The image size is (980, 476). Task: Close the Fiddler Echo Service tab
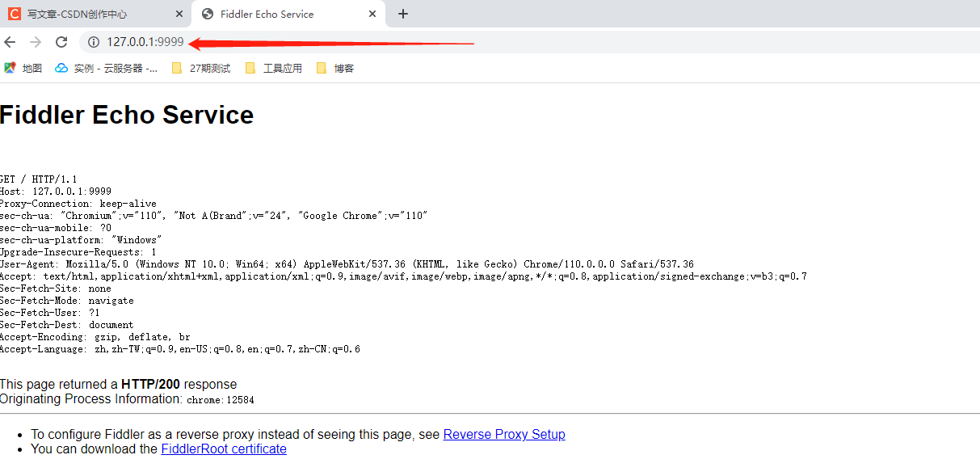372,14
